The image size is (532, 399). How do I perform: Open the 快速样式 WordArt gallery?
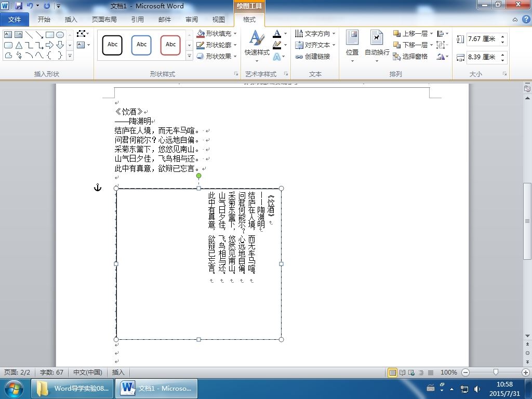coord(257,47)
